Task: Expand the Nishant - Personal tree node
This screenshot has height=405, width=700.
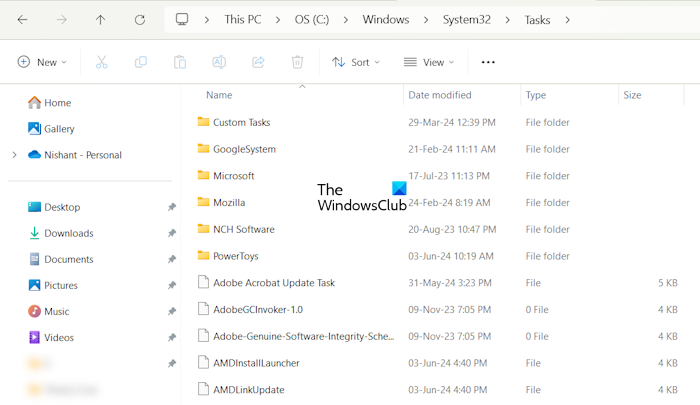Action: pos(14,155)
